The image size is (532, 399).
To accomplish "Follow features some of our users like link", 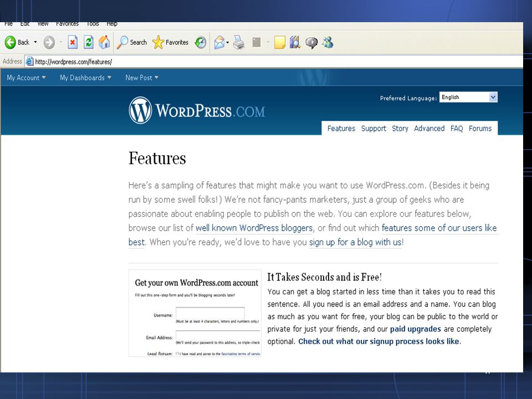I will pos(439,228).
